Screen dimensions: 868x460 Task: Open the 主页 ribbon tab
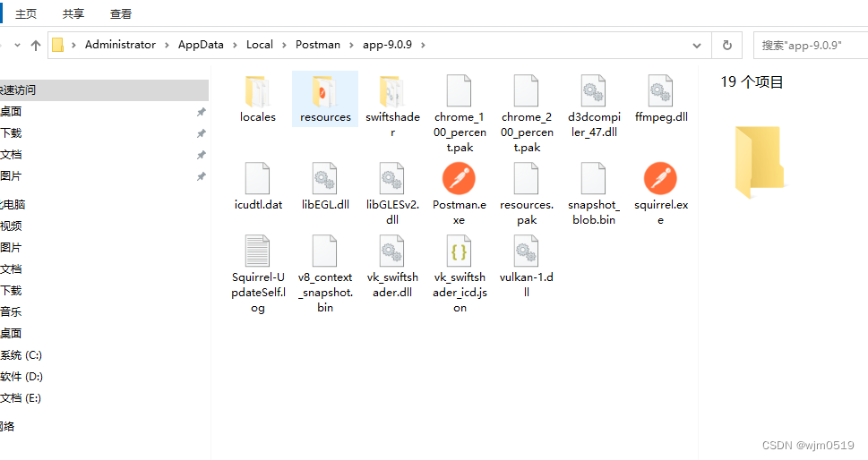click(26, 13)
